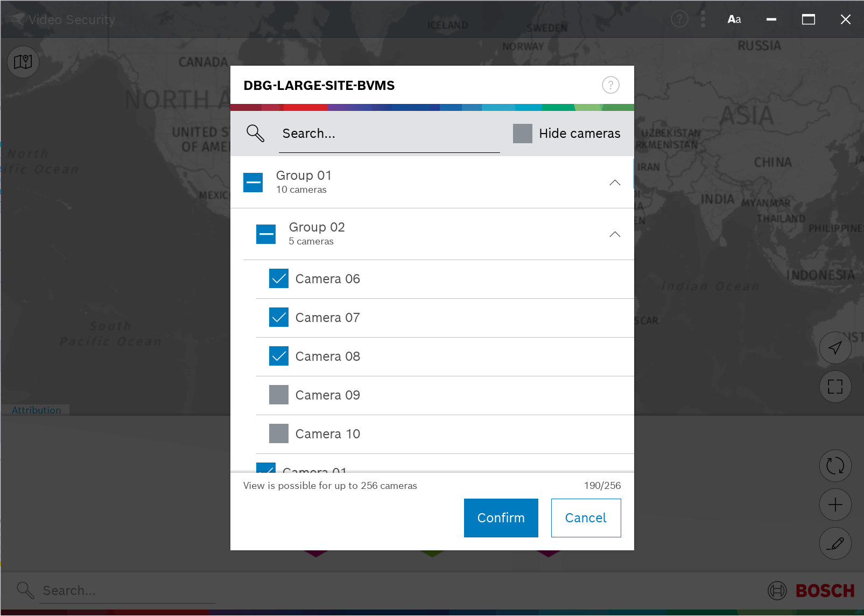The height and width of the screenshot is (616, 864).
Task: Click the font size Aa icon
Action: click(x=734, y=19)
